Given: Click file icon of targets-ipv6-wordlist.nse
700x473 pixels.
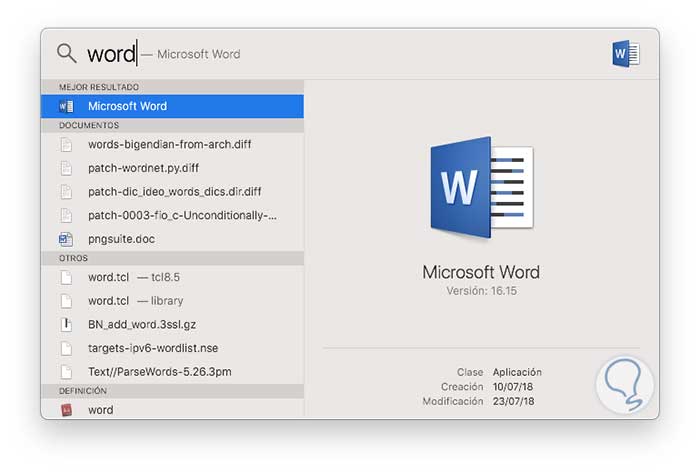Looking at the screenshot, I should coord(66,349).
